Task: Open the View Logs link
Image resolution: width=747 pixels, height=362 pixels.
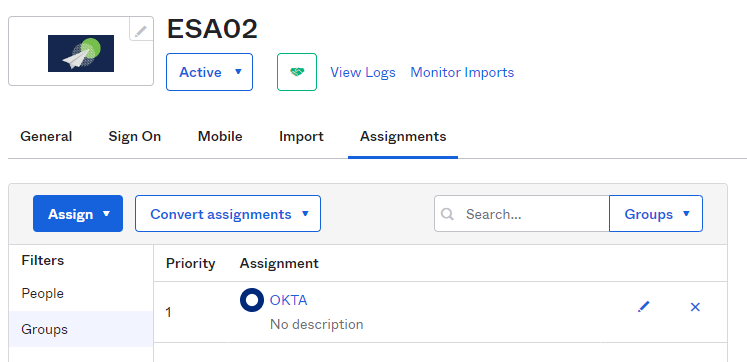Action: pyautogui.click(x=363, y=72)
